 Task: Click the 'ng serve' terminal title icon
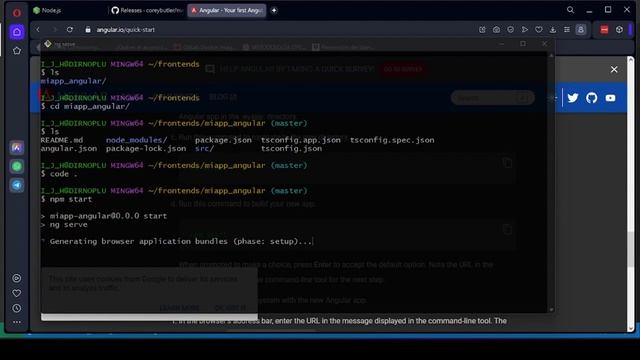(x=48, y=43)
